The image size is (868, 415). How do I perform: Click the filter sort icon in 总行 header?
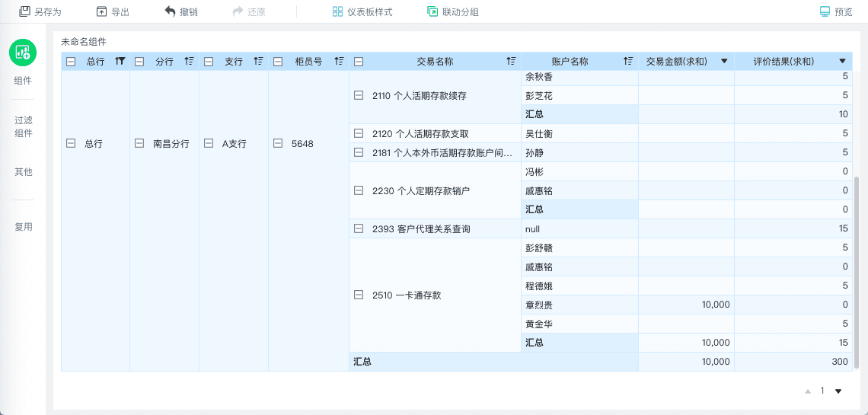[x=120, y=62]
